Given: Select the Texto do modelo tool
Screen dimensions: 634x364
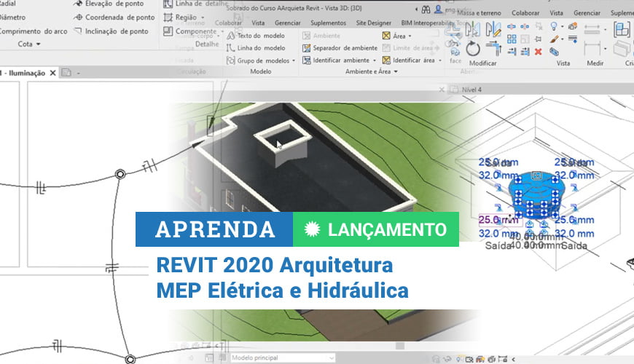Looking at the screenshot, I should 256,36.
